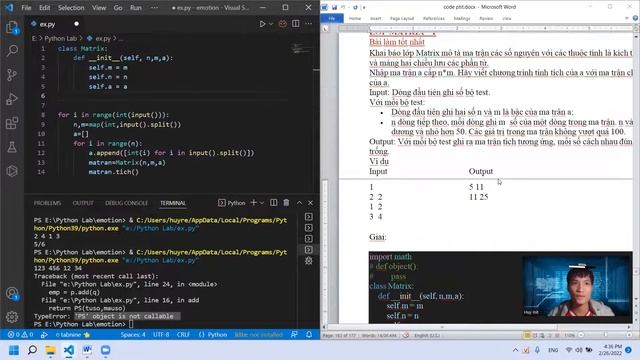Open errors and warnings count in status bar
This screenshot has width=640, height=360.
tap(20, 335)
